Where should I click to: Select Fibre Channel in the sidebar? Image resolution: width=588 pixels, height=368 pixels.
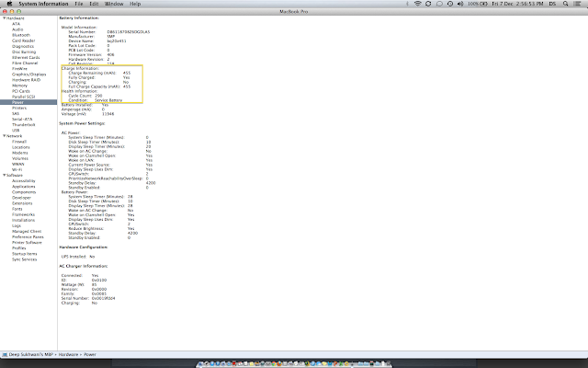tap(25, 63)
